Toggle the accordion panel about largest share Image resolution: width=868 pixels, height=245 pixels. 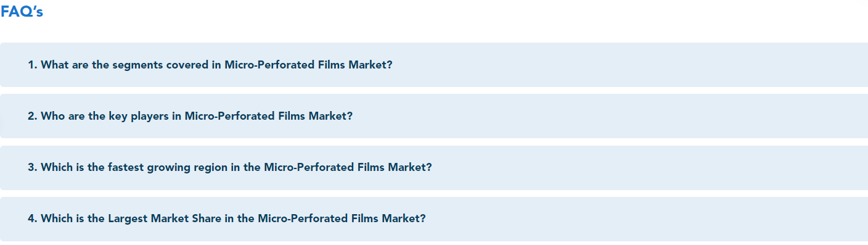click(434, 218)
